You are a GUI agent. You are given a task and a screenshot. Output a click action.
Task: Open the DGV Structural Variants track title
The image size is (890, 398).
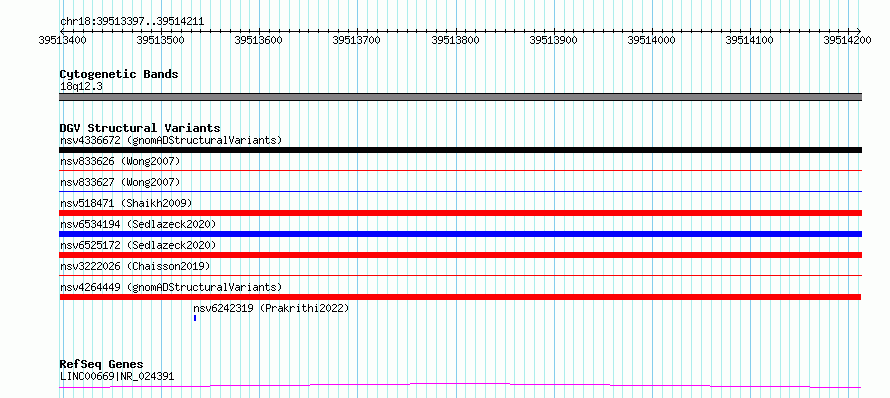point(140,128)
